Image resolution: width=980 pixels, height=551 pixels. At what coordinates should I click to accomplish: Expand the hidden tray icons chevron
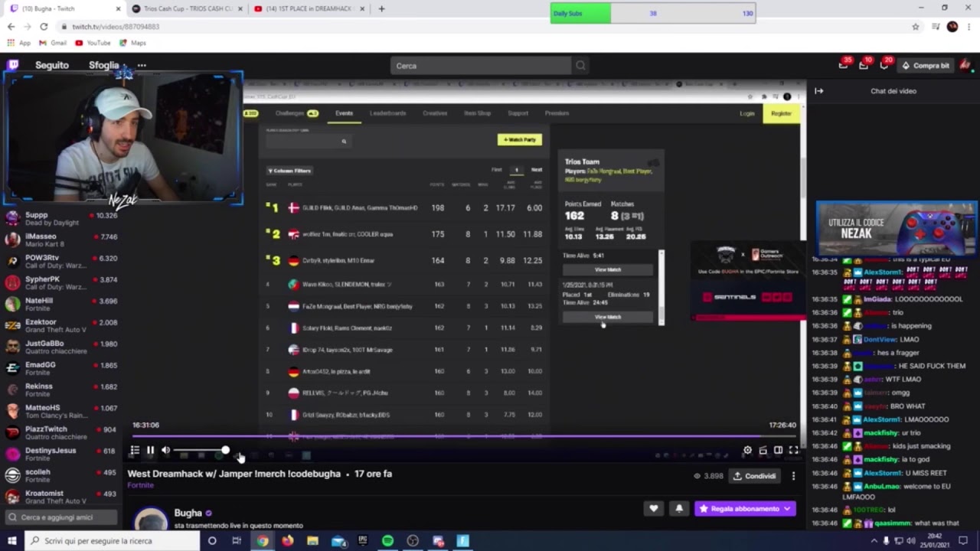tap(874, 541)
